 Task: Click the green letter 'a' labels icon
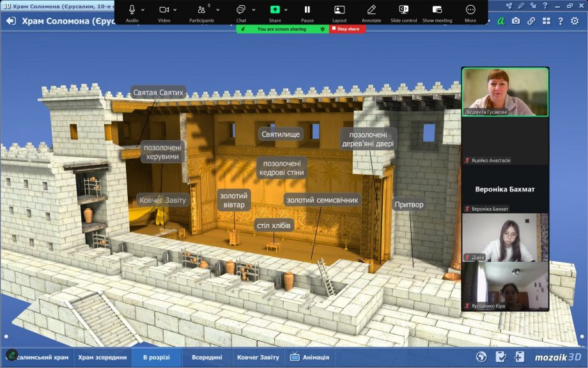(x=501, y=21)
